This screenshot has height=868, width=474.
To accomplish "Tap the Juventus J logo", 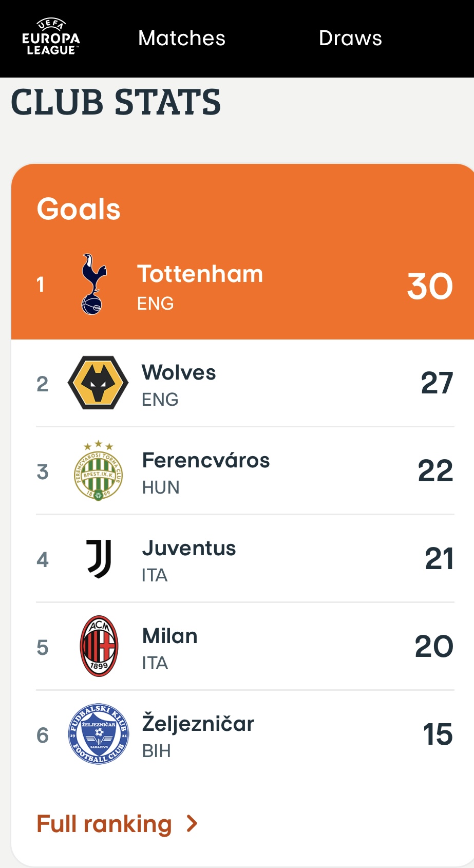I will click(99, 558).
